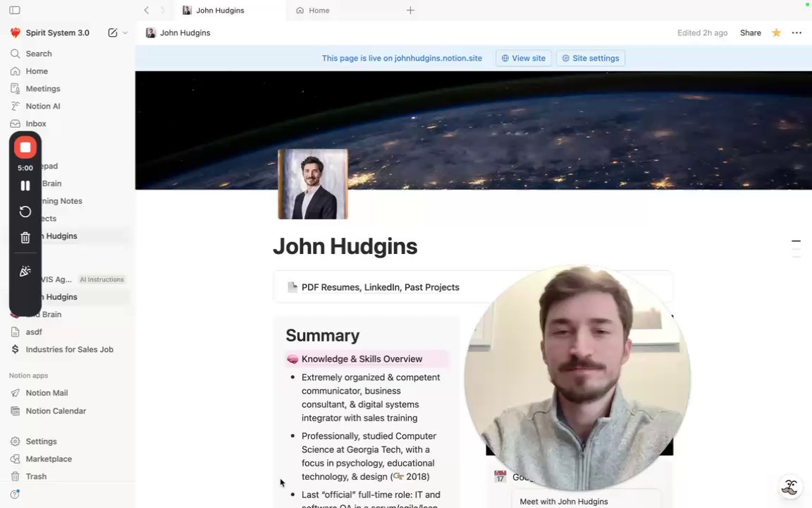Open Site settings

tap(591, 58)
